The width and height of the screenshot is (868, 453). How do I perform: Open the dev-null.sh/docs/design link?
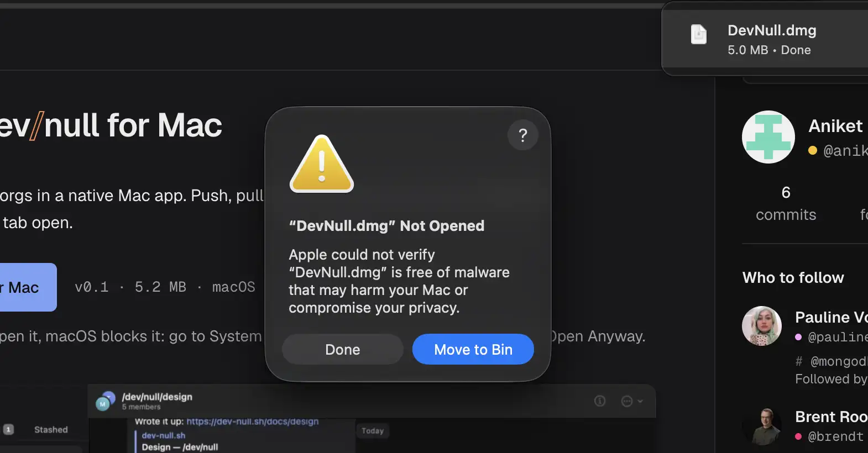coord(253,422)
